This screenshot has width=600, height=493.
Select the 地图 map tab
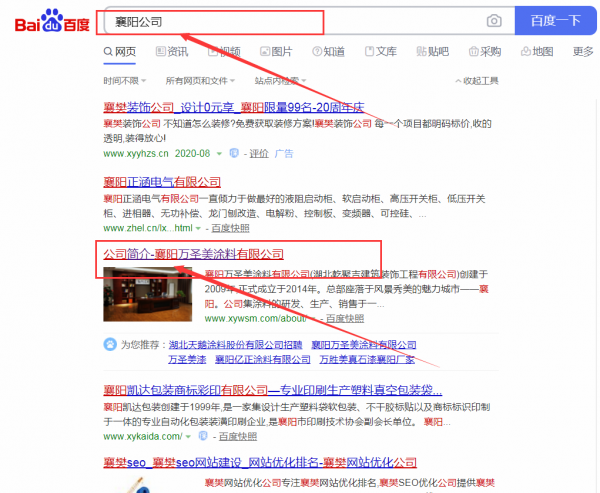(x=535, y=52)
